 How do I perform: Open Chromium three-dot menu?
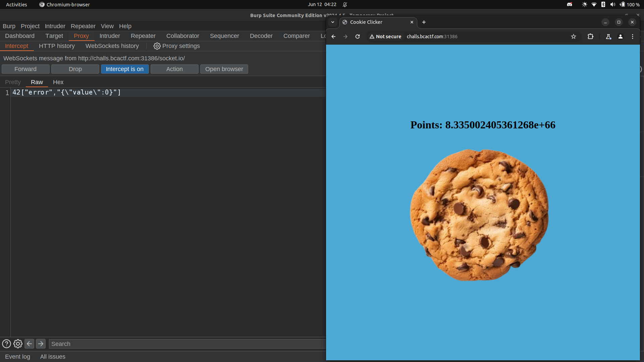tap(633, 37)
